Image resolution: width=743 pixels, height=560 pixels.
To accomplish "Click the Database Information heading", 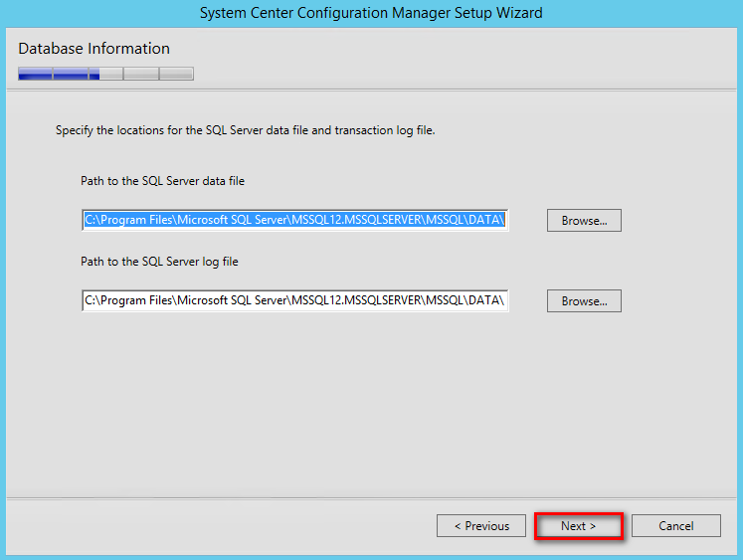I will (93, 49).
